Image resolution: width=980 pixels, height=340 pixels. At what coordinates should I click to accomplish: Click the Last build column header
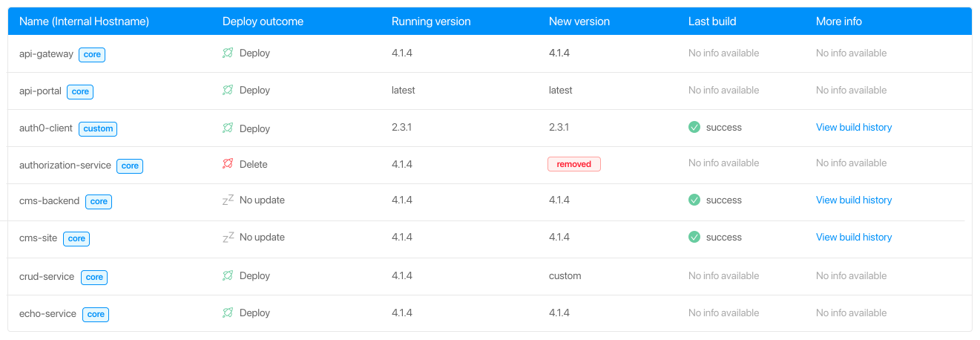712,22
